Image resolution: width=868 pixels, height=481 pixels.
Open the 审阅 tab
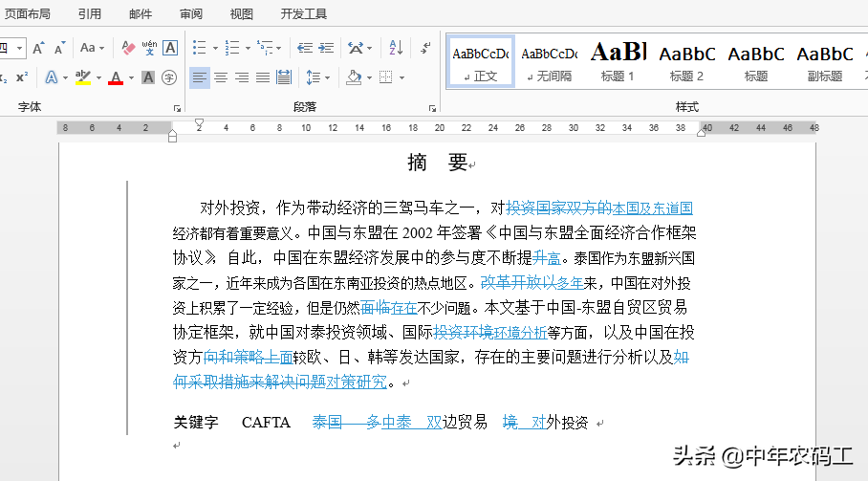[191, 13]
